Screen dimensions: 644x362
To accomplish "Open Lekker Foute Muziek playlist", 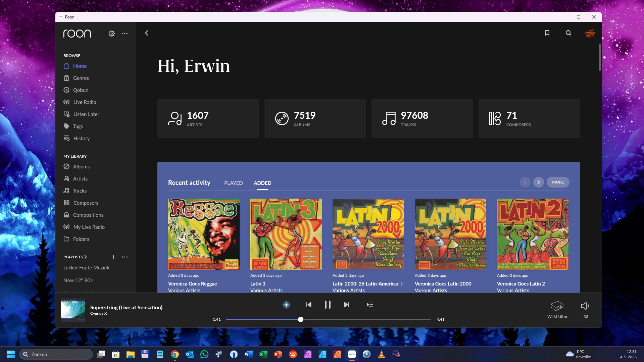I will point(86,267).
